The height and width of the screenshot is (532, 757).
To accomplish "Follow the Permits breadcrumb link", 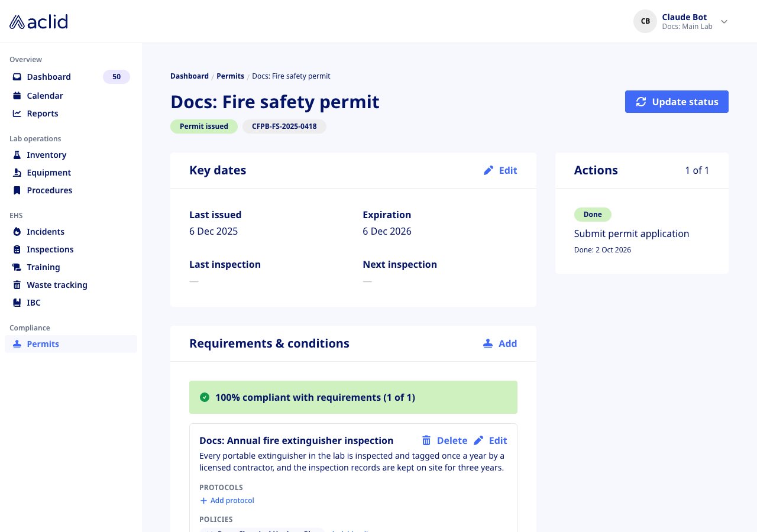I will click(230, 76).
